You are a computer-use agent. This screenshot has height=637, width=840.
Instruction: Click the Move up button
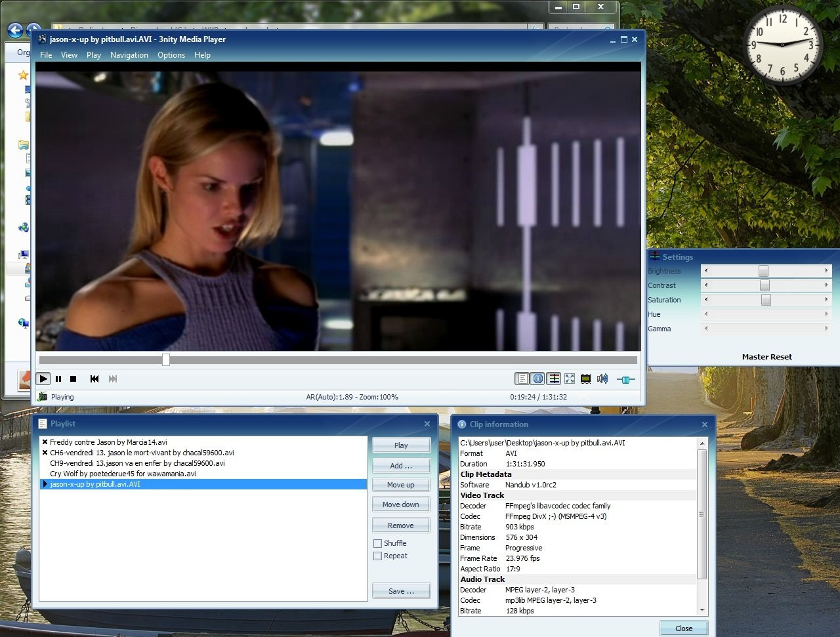coord(401,485)
